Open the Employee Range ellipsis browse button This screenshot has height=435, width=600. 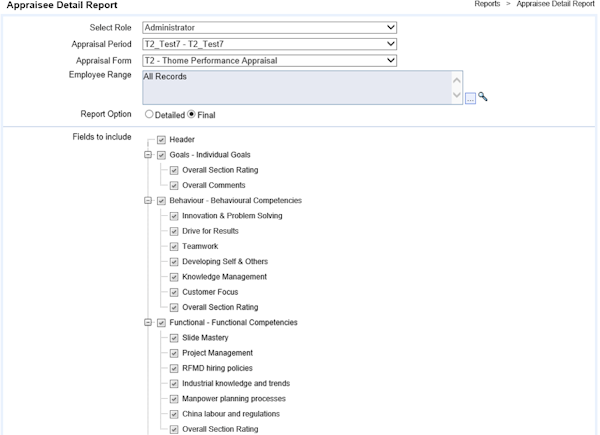(x=471, y=97)
